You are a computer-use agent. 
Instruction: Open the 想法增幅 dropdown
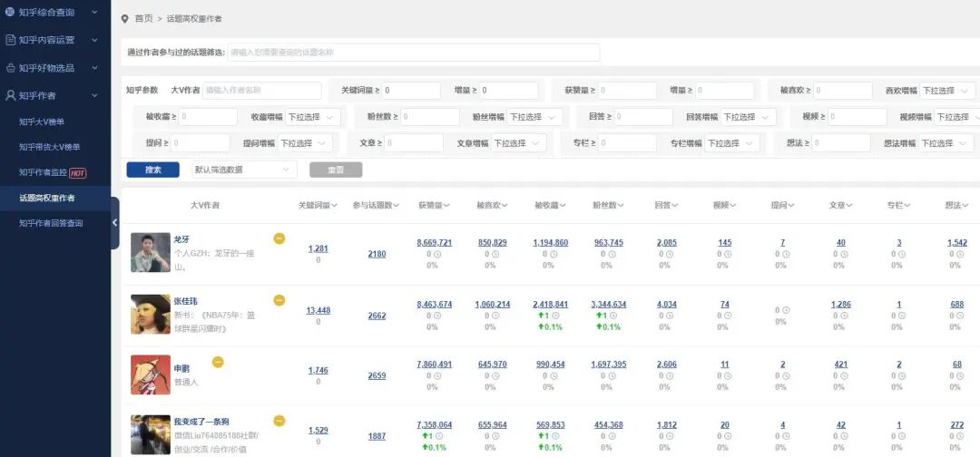pos(946,143)
